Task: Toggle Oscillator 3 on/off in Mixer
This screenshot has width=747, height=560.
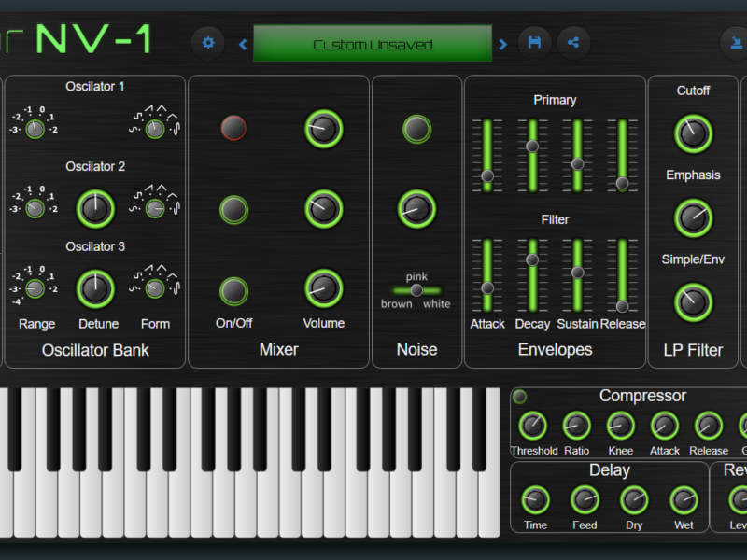Action: [x=233, y=290]
